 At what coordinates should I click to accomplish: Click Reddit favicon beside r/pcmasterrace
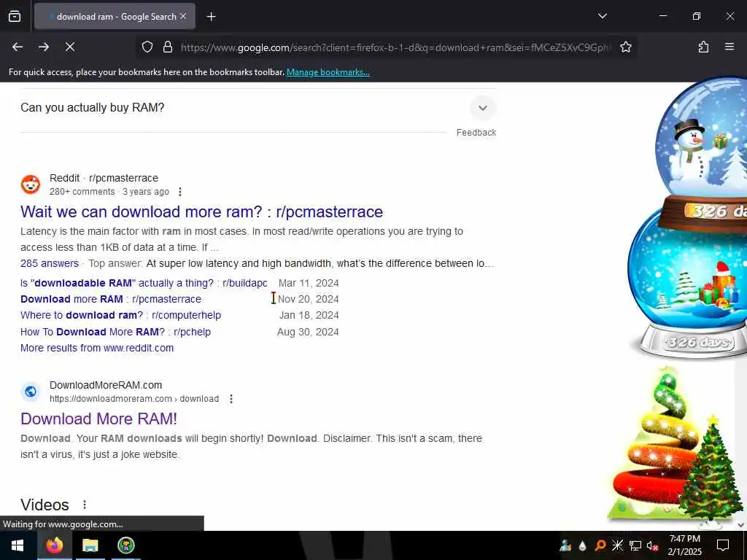[31, 184]
